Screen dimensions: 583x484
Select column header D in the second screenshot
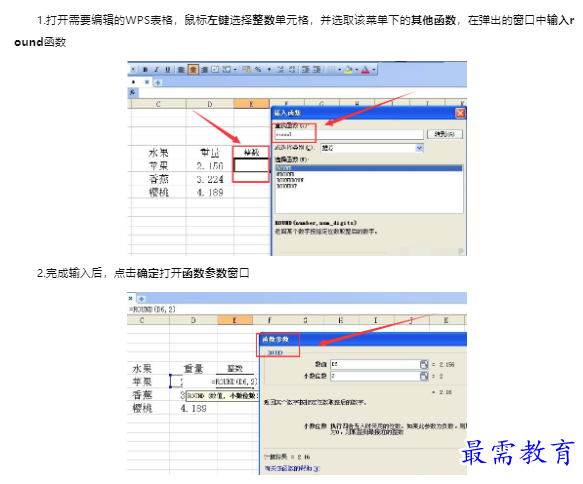pyautogui.click(x=193, y=320)
